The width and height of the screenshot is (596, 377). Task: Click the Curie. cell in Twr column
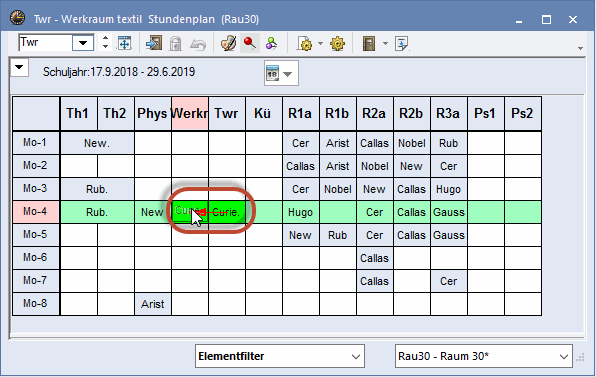click(227, 212)
